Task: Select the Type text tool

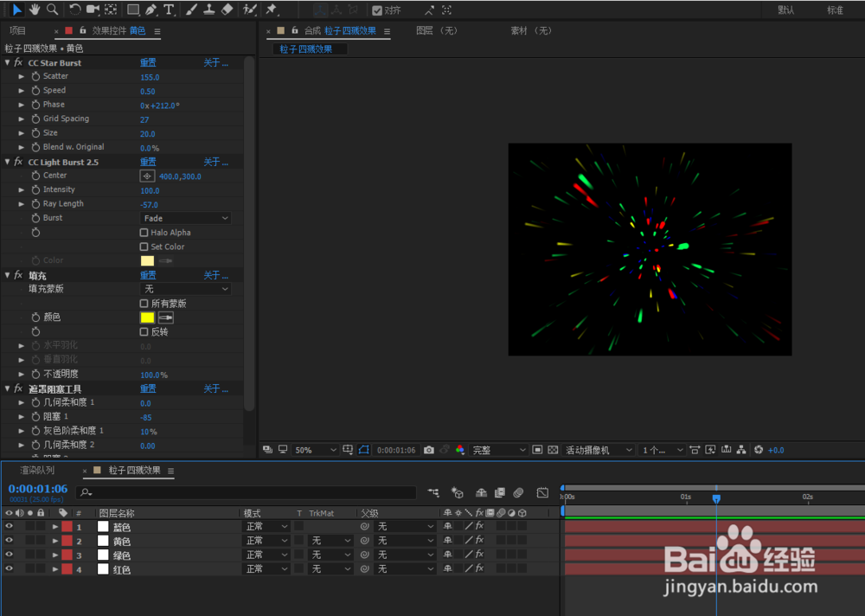Action: point(169,10)
